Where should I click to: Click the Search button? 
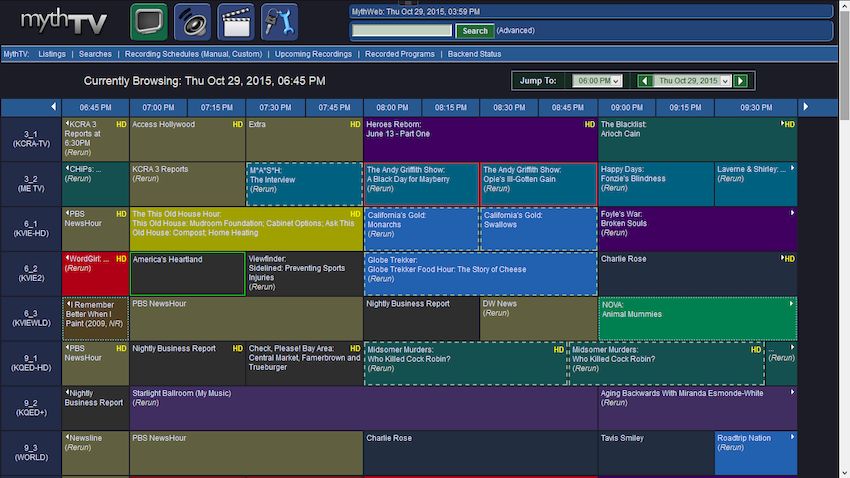[475, 31]
